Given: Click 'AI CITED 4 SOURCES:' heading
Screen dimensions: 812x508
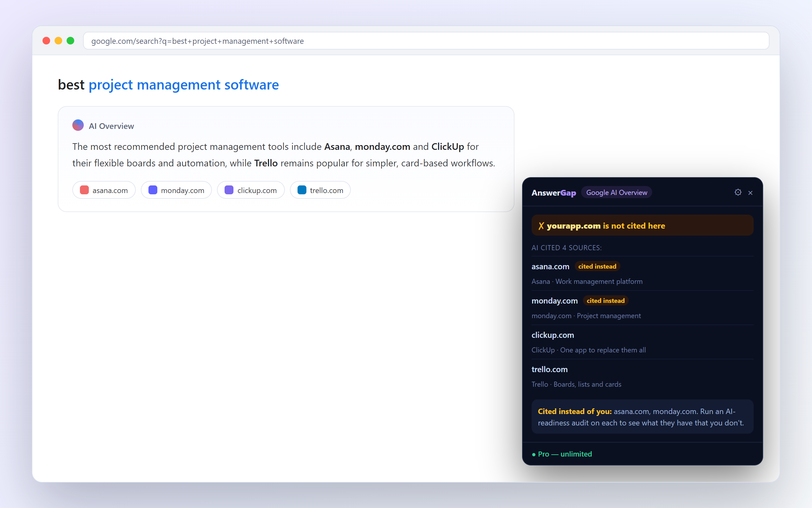Looking at the screenshot, I should click(566, 248).
